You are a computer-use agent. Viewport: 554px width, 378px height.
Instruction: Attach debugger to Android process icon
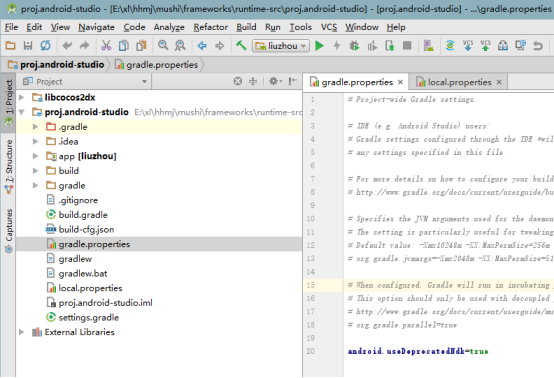click(x=390, y=46)
